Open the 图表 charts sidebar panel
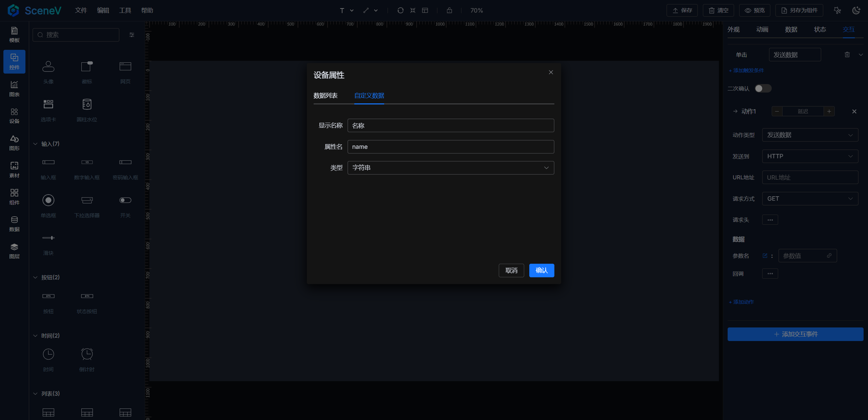The height and width of the screenshot is (420, 868). 14,88
